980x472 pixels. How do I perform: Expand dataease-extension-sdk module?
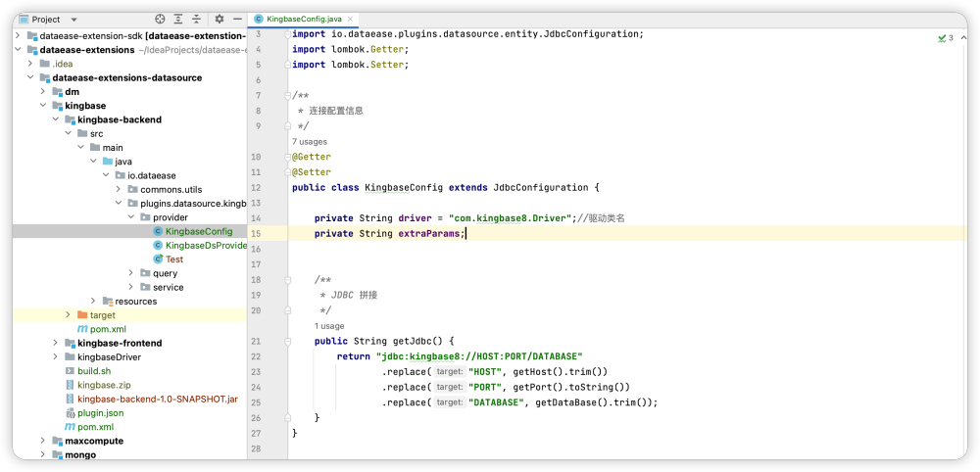[x=18, y=35]
